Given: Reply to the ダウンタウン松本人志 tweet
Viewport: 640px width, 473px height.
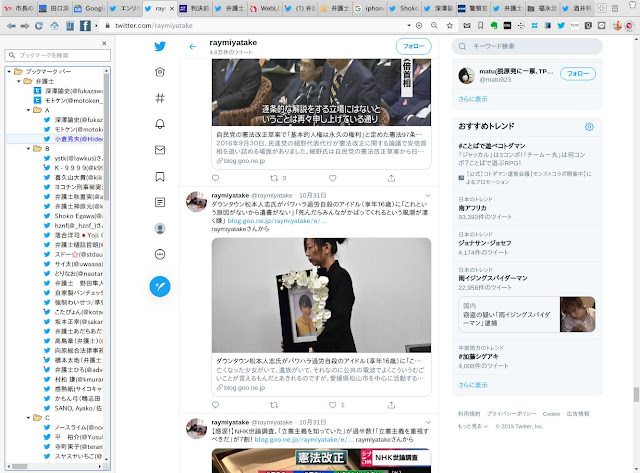Looking at the screenshot, I should pyautogui.click(x=216, y=405).
